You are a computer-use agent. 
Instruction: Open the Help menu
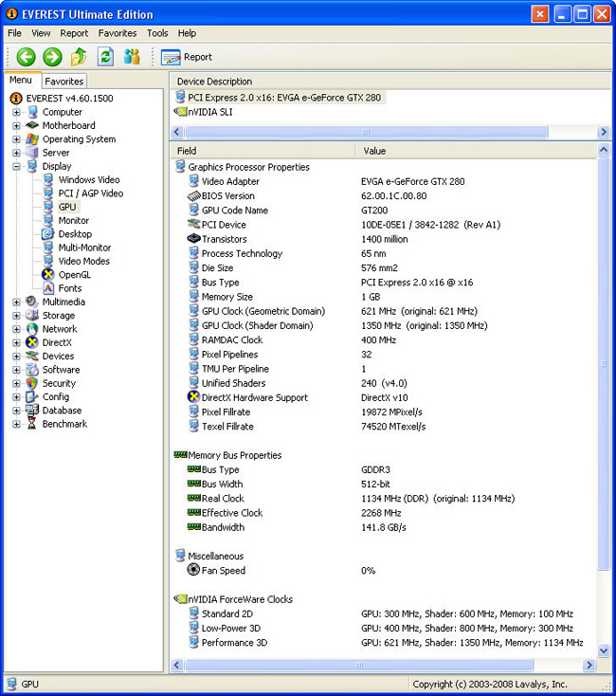click(x=187, y=33)
